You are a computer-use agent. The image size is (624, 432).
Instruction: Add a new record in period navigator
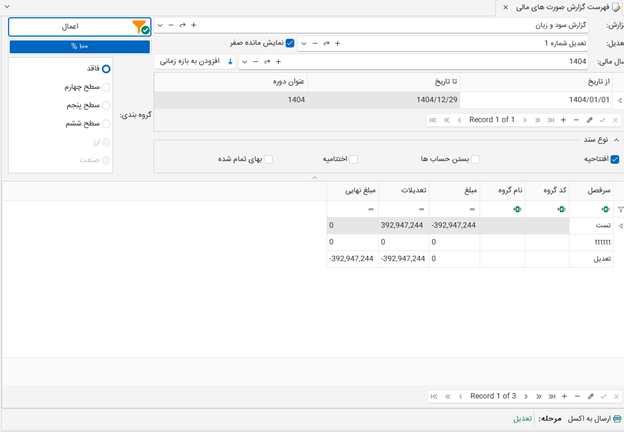click(x=564, y=120)
